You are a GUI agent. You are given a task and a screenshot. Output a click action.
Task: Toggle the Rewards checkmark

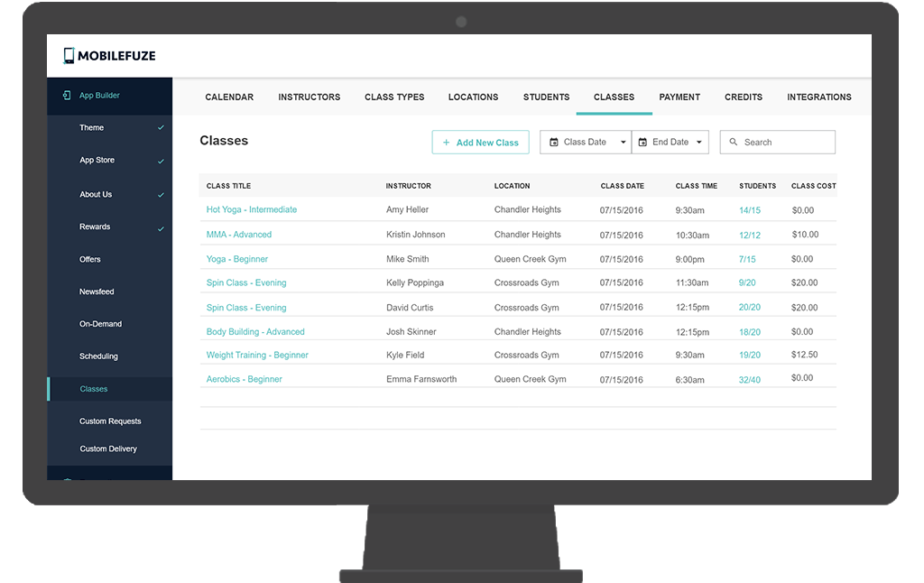pyautogui.click(x=161, y=228)
